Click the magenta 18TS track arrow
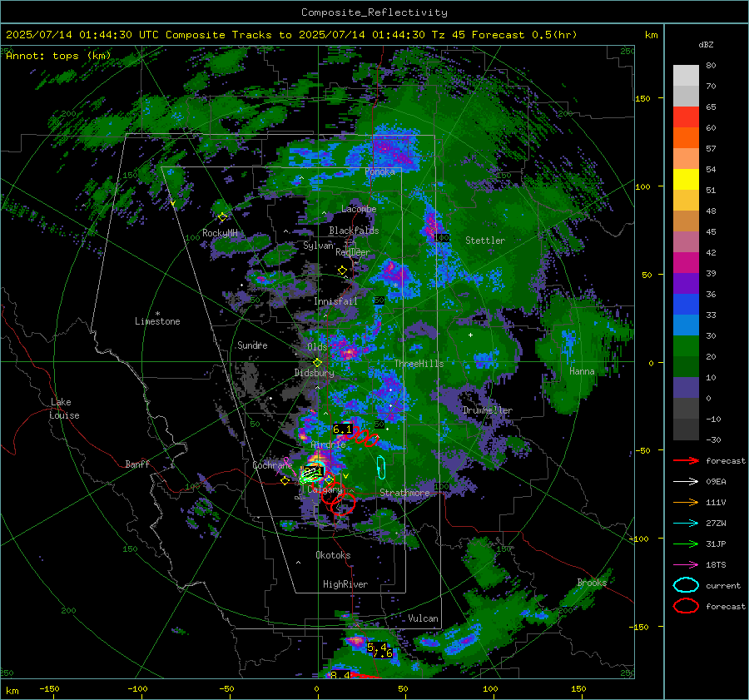Viewport: 749px width, 700px height. 686,565
